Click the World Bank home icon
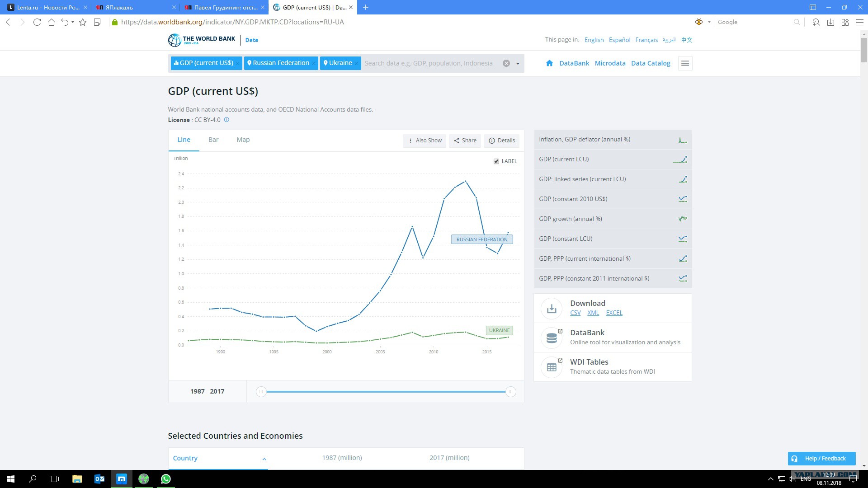This screenshot has height=488, width=868. 549,63
